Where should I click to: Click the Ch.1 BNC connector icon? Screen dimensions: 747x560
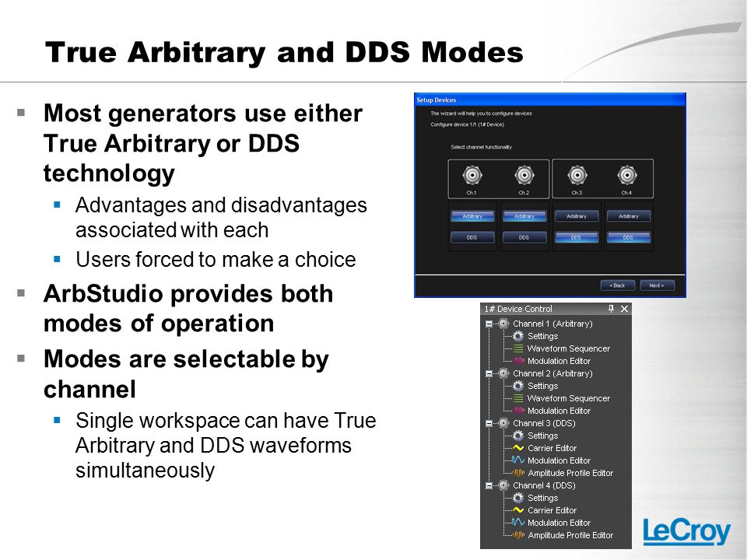pyautogui.click(x=472, y=175)
